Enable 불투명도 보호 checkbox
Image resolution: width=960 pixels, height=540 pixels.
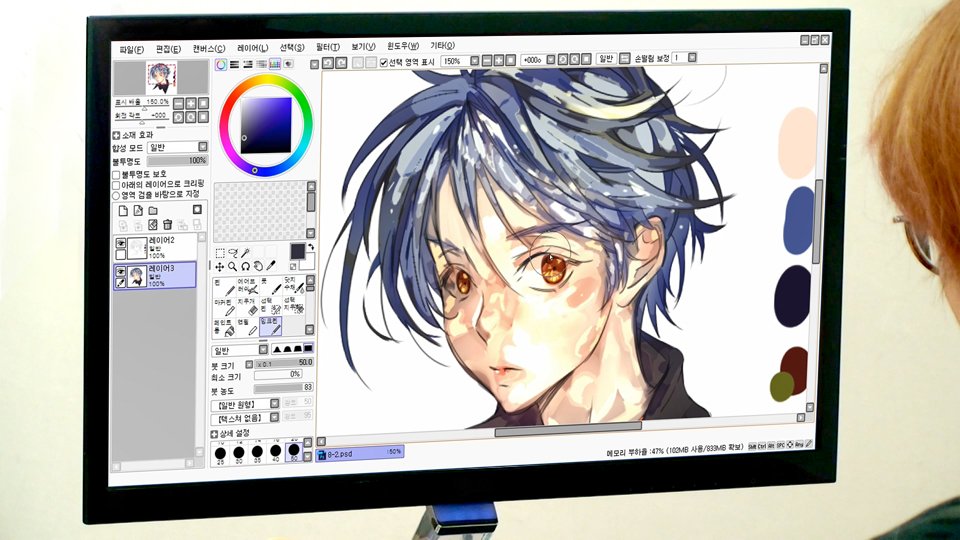pos(116,174)
